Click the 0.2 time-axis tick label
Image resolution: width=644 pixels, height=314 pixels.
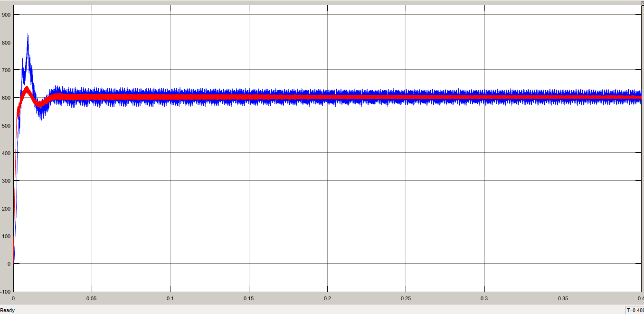pyautogui.click(x=327, y=299)
